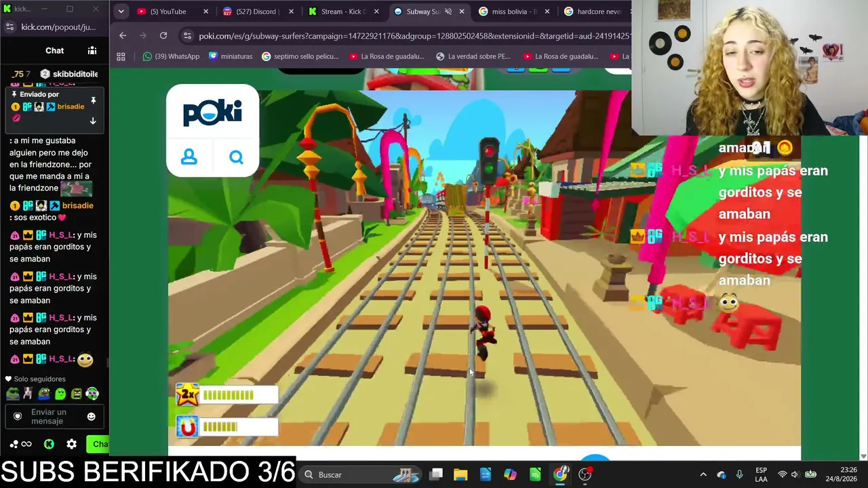Image resolution: width=868 pixels, height=488 pixels.
Task: Focus the 'Enviar un mensaje' chat input
Action: pyautogui.click(x=54, y=416)
